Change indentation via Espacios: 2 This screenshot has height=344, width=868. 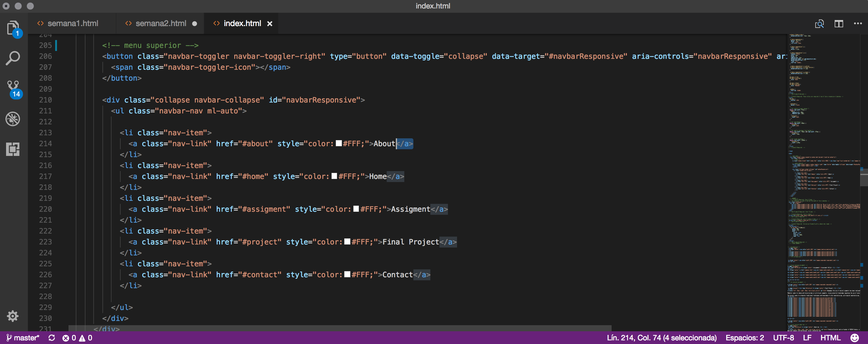tap(744, 338)
